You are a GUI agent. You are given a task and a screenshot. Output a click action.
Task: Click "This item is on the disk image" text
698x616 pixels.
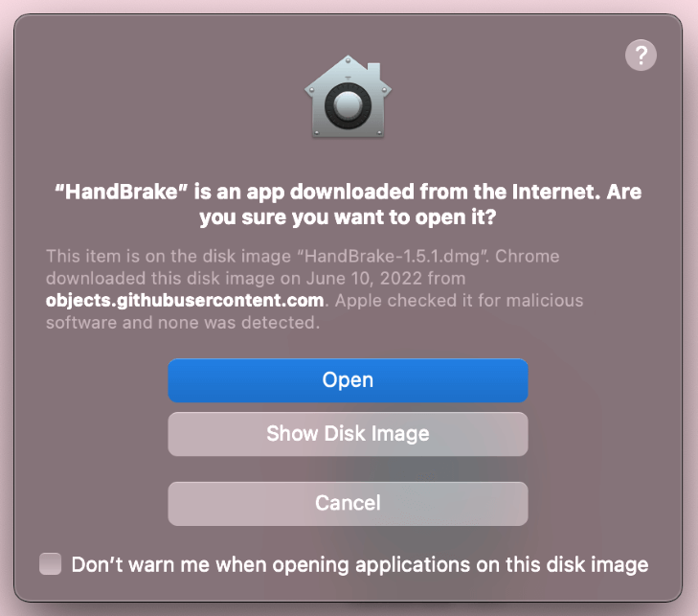[x=169, y=256]
